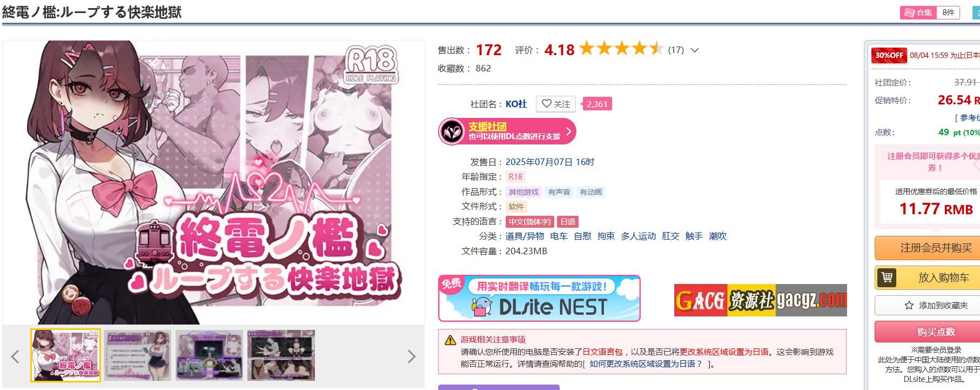Select the 电车 genre tag
The height and width of the screenshot is (390, 980).
(559, 236)
